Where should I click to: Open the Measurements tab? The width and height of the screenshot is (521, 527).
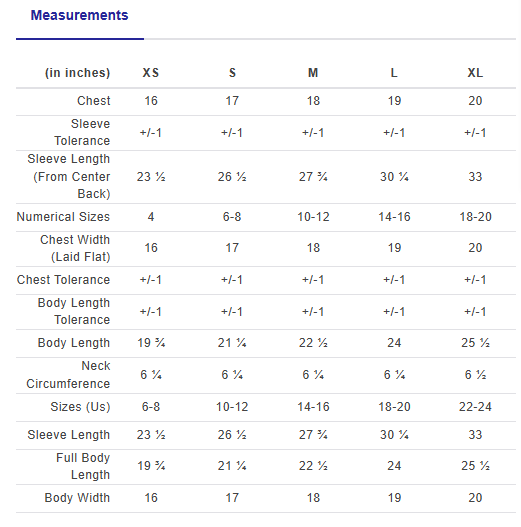click(79, 15)
